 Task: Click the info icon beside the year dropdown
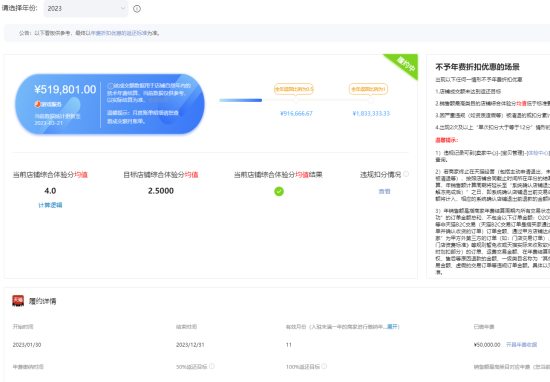click(137, 9)
